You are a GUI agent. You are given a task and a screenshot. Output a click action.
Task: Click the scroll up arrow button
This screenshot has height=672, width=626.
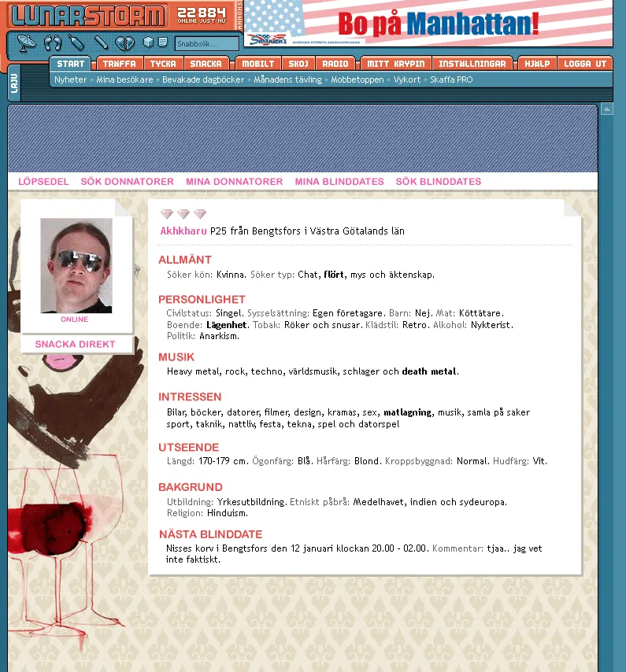tap(606, 109)
